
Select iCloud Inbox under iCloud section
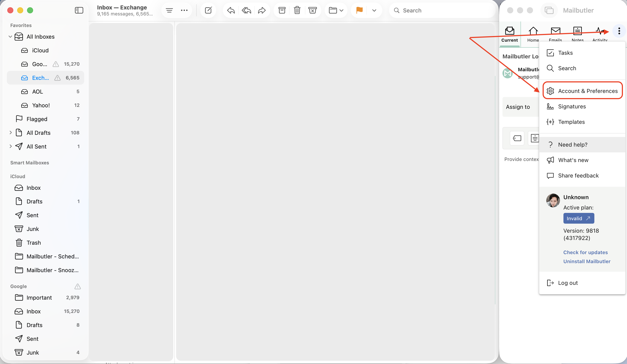point(46,188)
